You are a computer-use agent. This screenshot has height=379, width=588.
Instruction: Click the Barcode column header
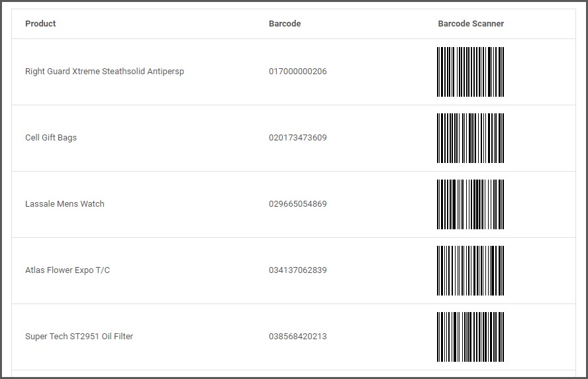(x=285, y=24)
